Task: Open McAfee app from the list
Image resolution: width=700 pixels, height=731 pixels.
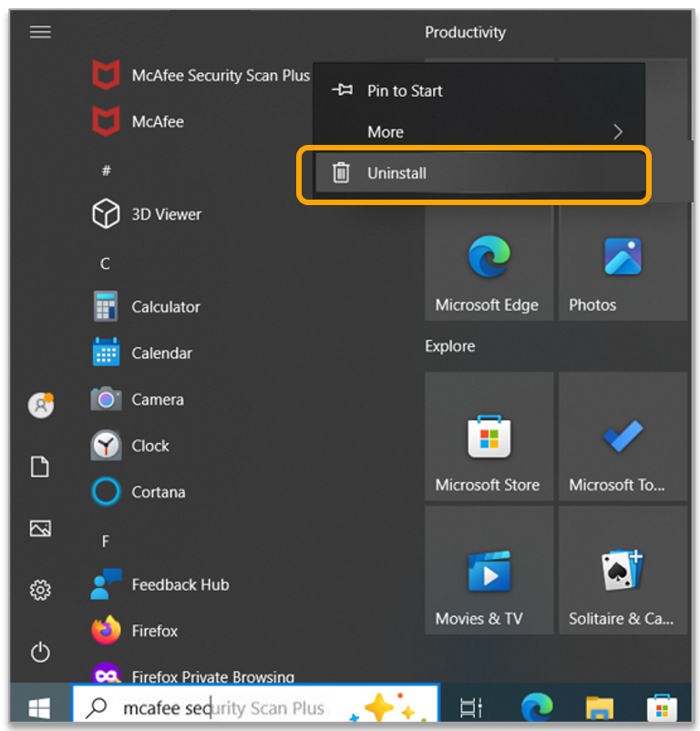Action: (x=157, y=121)
